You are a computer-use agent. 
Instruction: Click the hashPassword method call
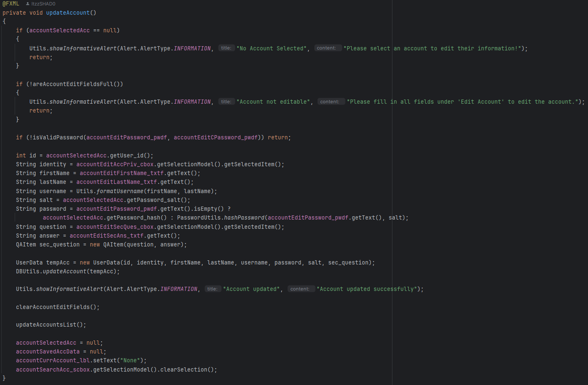244,217
